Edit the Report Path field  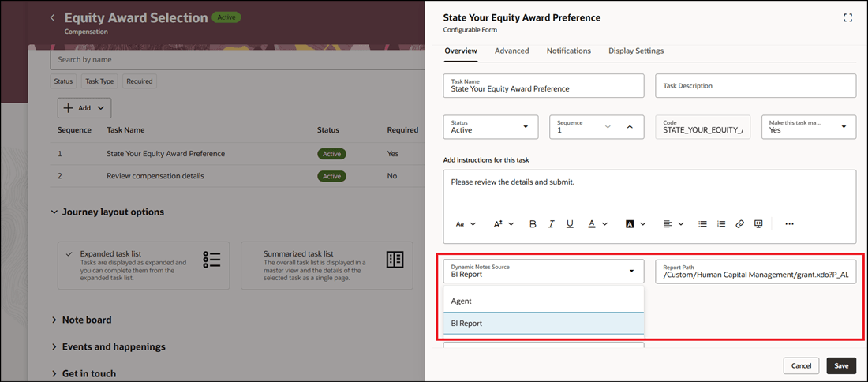click(756, 272)
